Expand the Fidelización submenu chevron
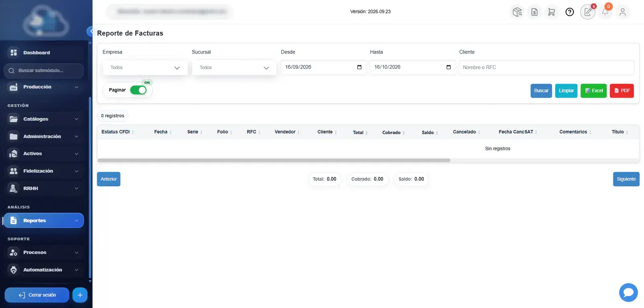 coord(76,171)
